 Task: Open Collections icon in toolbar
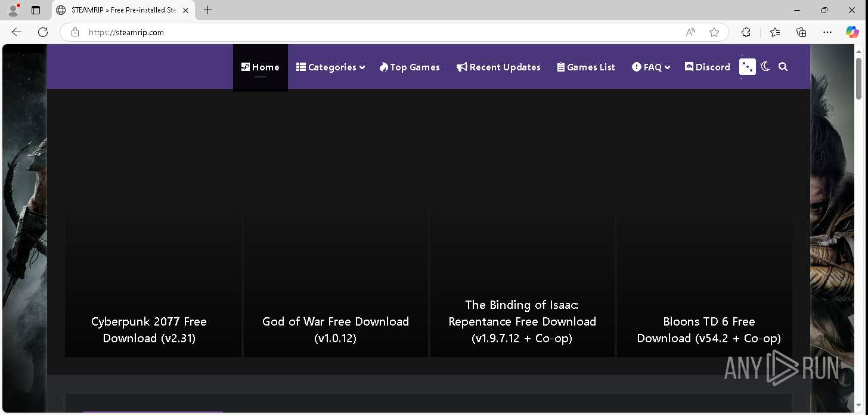click(x=801, y=32)
